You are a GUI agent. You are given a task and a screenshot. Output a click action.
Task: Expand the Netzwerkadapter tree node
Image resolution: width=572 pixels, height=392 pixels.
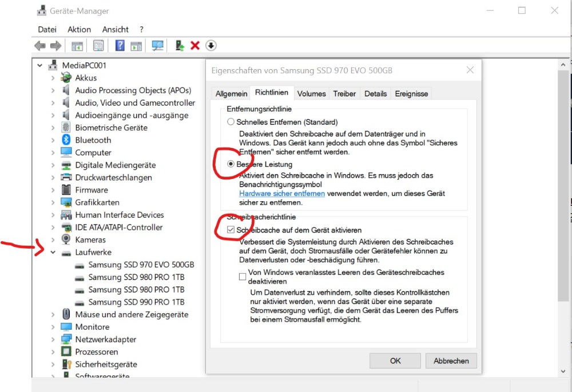click(x=53, y=339)
